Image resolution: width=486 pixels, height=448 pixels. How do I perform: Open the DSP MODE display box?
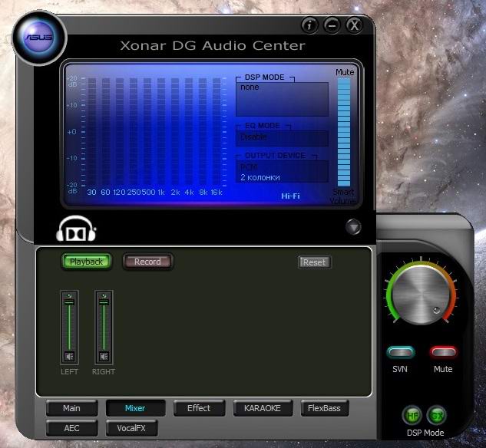click(x=282, y=99)
